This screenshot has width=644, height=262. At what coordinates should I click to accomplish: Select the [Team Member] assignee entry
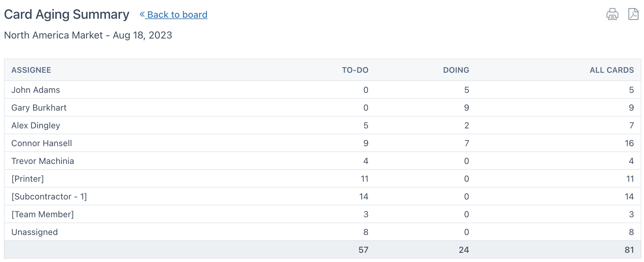43,214
